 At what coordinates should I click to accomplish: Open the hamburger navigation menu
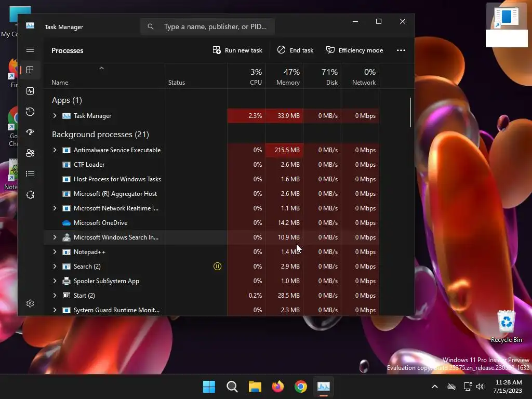tap(30, 49)
